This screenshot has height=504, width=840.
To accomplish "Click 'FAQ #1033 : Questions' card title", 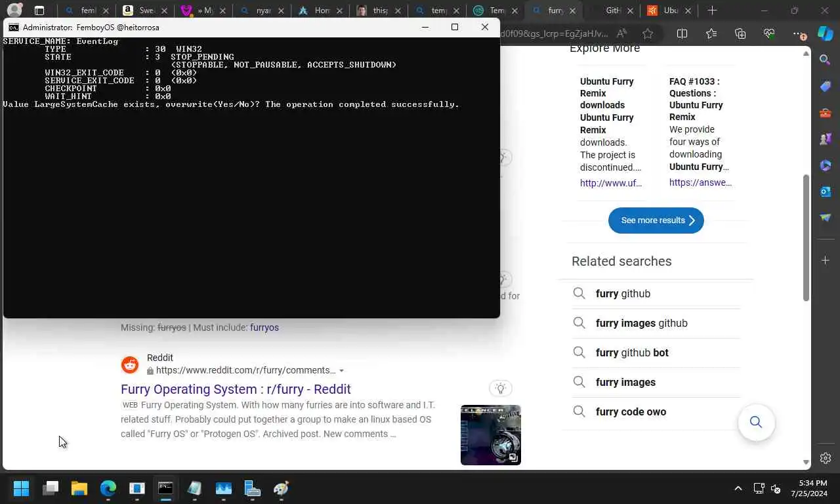I will (696, 99).
